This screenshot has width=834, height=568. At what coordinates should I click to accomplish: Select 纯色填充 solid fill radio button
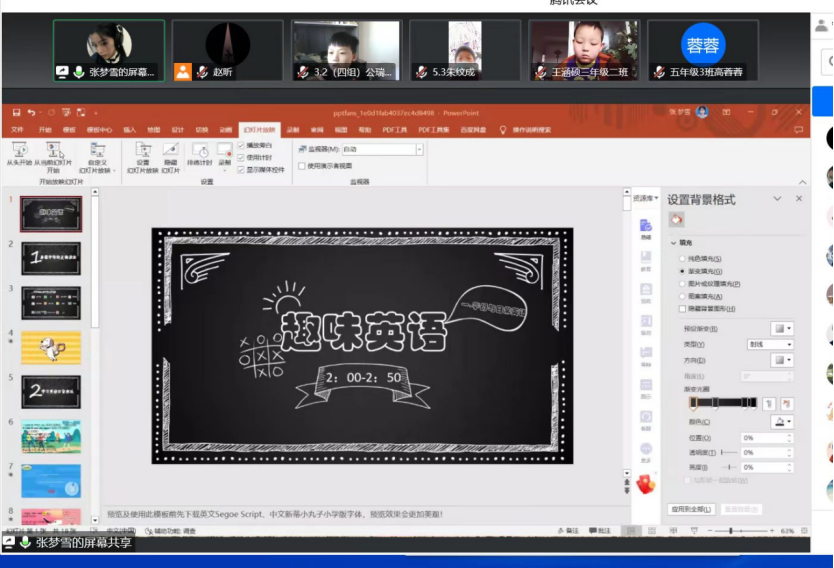tap(683, 258)
